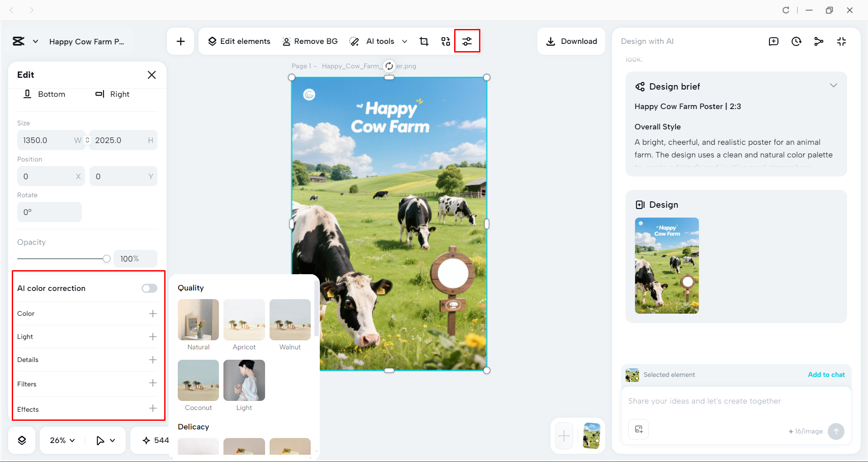Screen dimensions: 868x462
Task: Close the Edit panel
Action: pos(152,75)
